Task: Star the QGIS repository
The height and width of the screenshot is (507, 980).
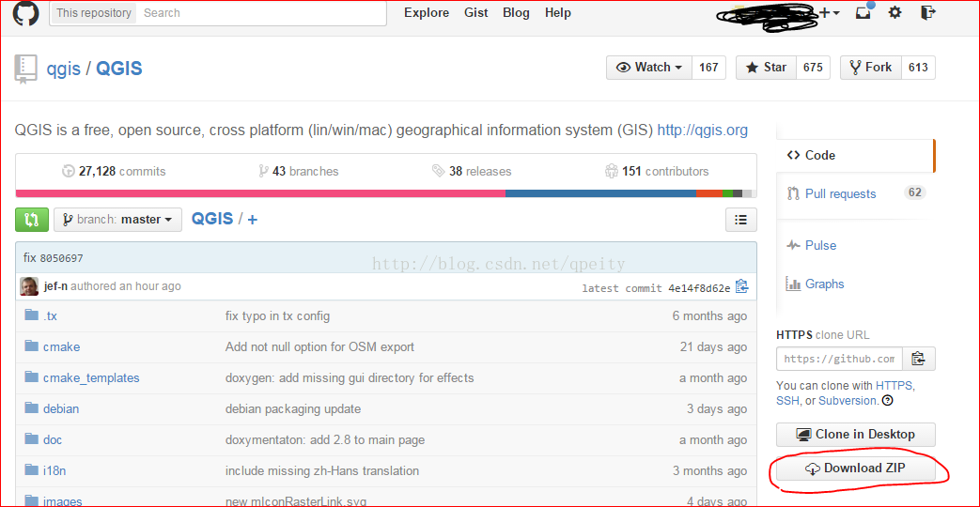Action: (x=767, y=68)
